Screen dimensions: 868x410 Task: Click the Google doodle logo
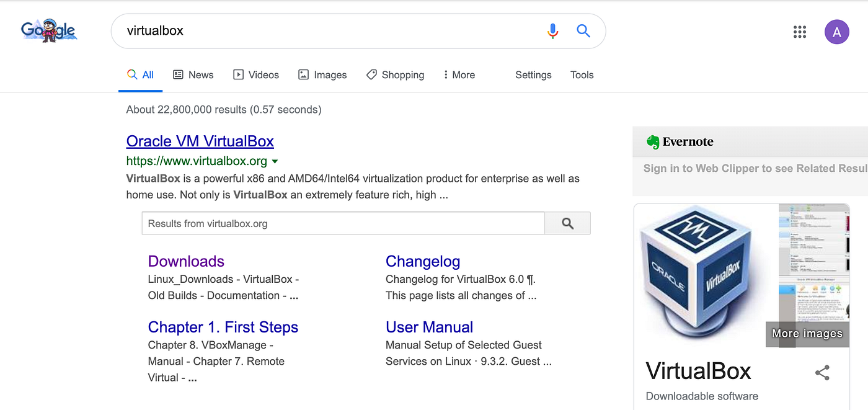point(48,31)
